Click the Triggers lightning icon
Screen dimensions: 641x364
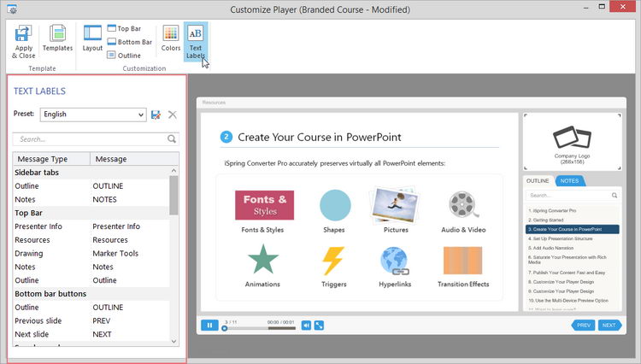point(333,261)
